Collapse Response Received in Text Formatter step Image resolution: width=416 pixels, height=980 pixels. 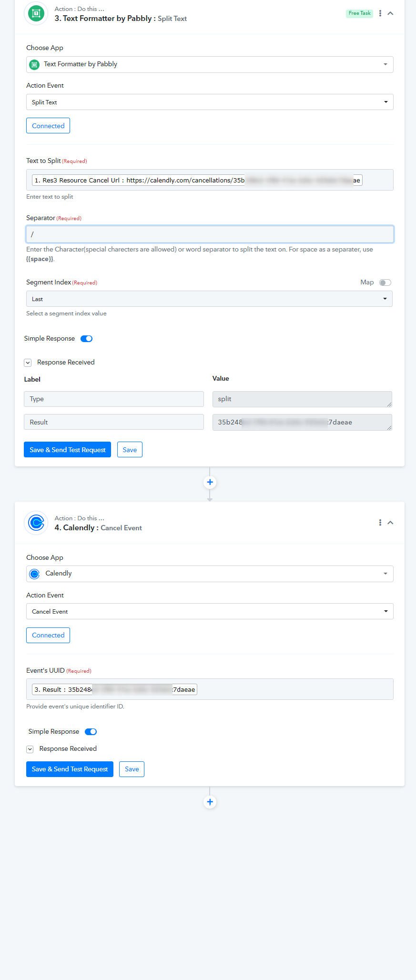[28, 363]
